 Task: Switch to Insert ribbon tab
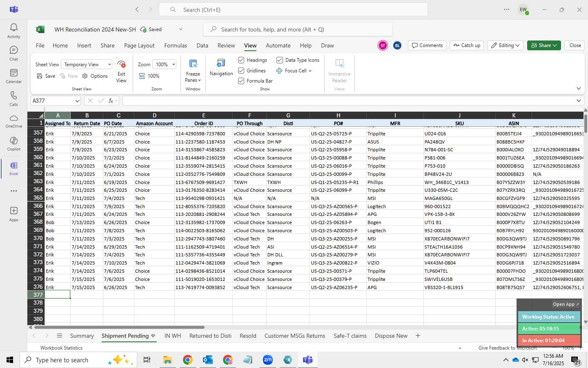(84, 45)
